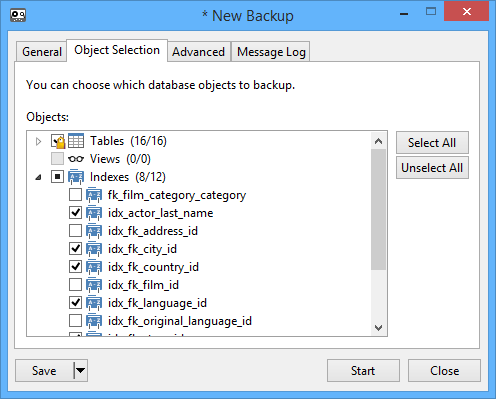Uncheck idx_fk_city_id index

pos(75,249)
